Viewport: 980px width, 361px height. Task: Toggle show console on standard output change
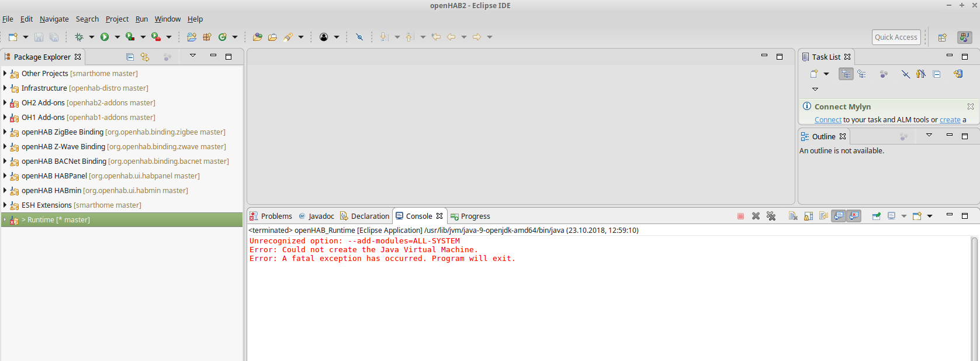tap(839, 216)
